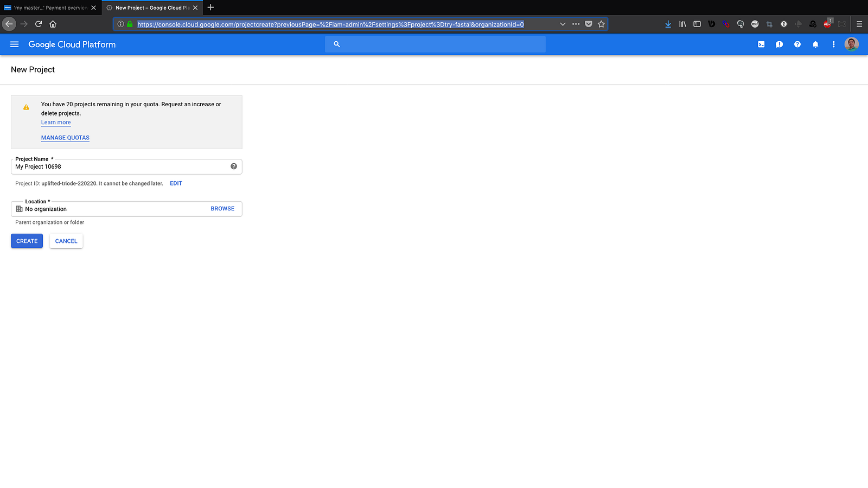
Task: Click 'Parent organization or folder' hint text
Action: click(50, 222)
